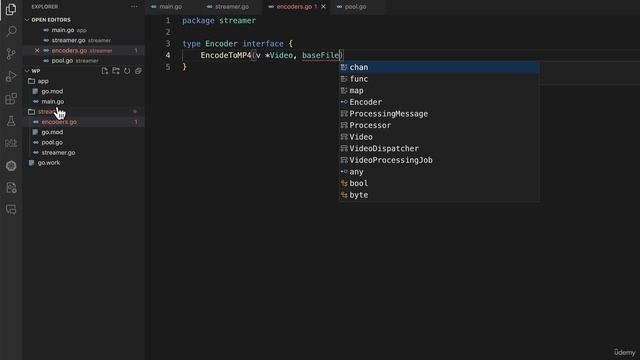
Task: Collapse the app folder
Action: click(43, 81)
